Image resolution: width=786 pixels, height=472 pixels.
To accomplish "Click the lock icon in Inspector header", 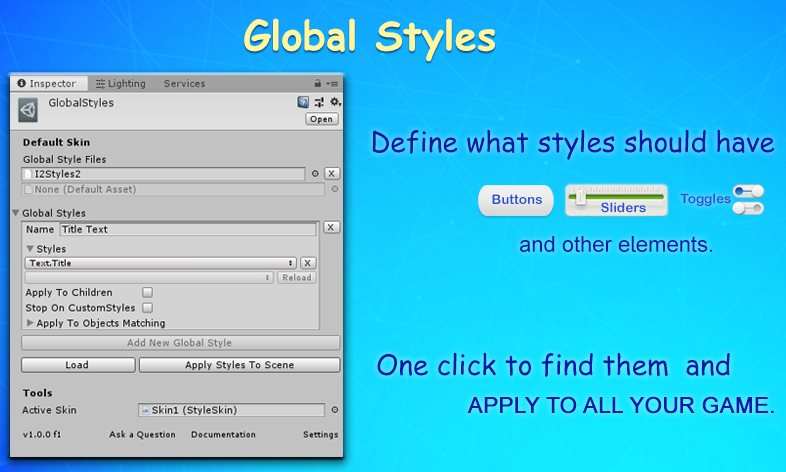I will tap(318, 83).
